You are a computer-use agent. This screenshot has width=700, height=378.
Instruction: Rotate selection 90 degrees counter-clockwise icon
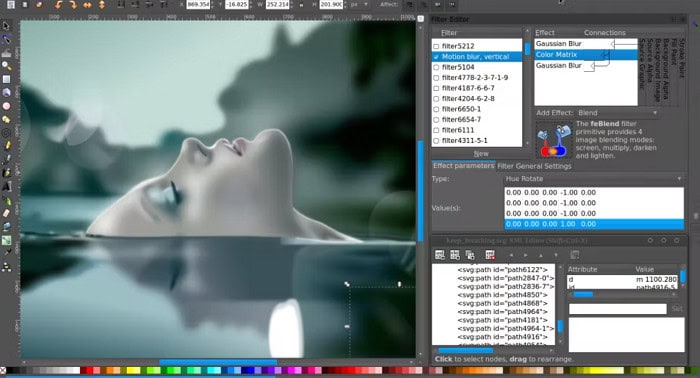coord(58,5)
